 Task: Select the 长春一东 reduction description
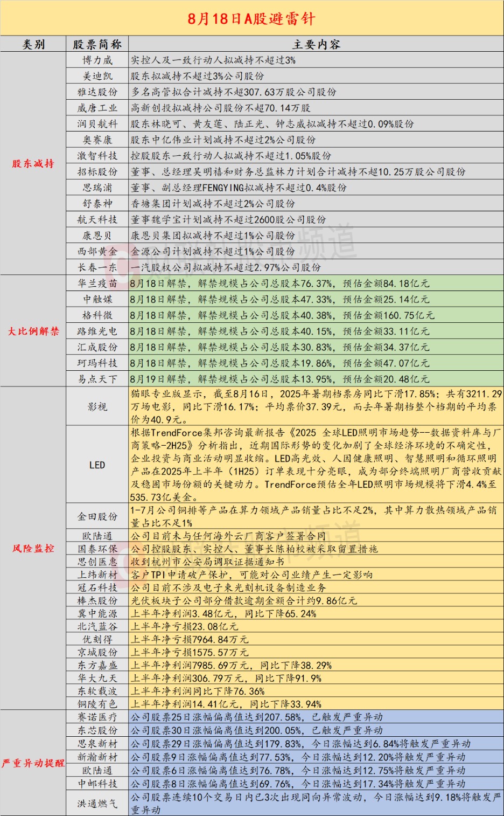[x=226, y=267]
